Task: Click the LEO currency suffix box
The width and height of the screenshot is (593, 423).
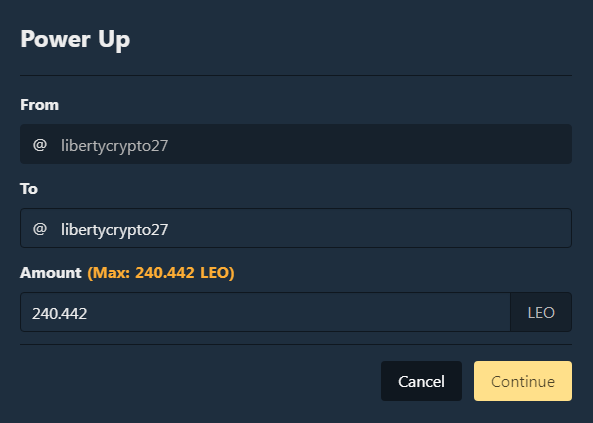Action: (x=541, y=312)
